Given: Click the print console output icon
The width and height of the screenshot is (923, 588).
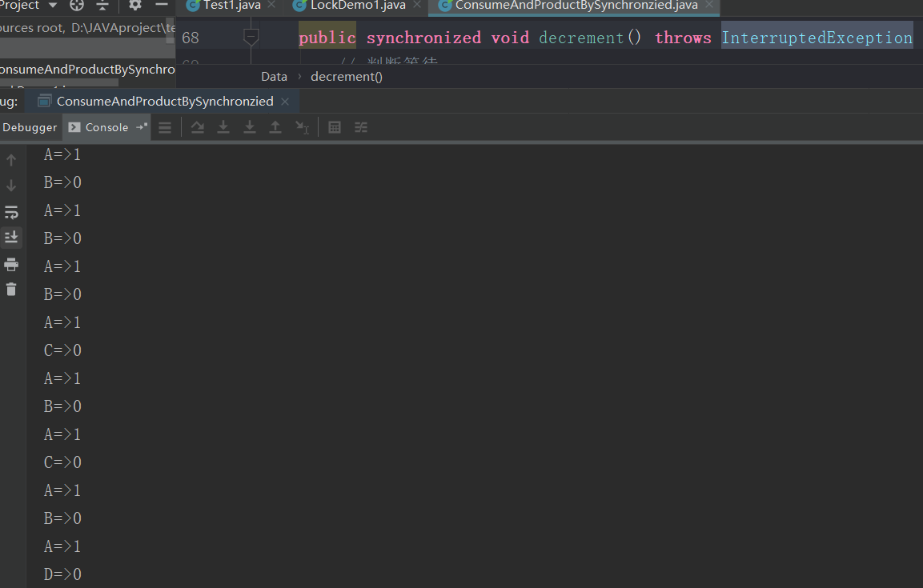Looking at the screenshot, I should click(11, 265).
